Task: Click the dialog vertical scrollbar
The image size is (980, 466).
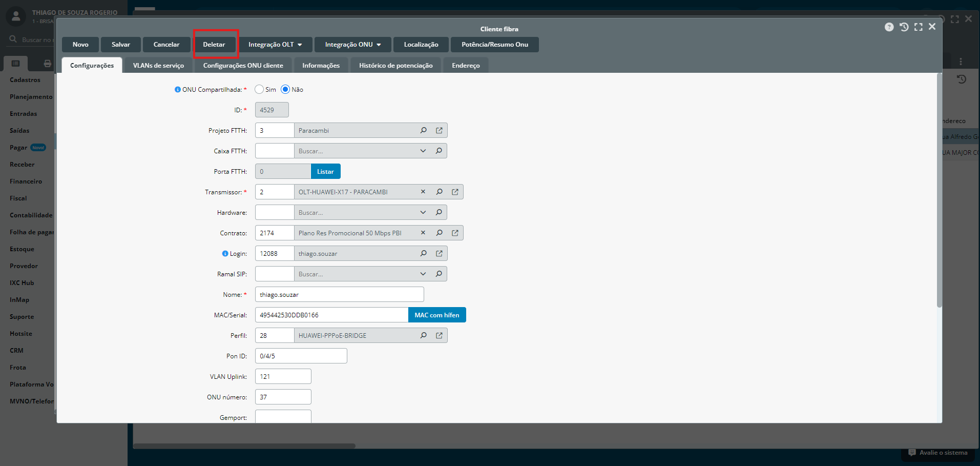Action: pyautogui.click(x=939, y=190)
